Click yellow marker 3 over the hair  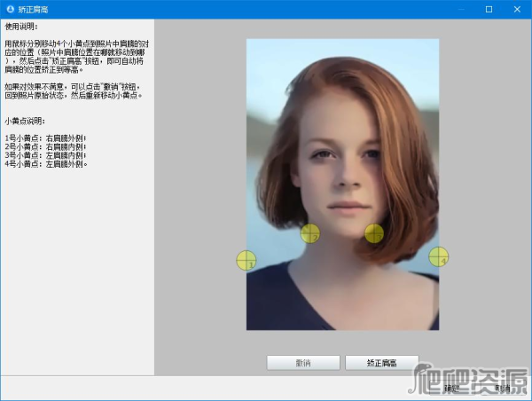(374, 232)
